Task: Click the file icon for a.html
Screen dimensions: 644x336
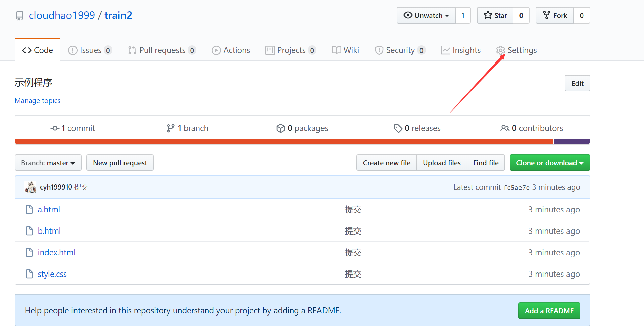Action: [x=29, y=209]
